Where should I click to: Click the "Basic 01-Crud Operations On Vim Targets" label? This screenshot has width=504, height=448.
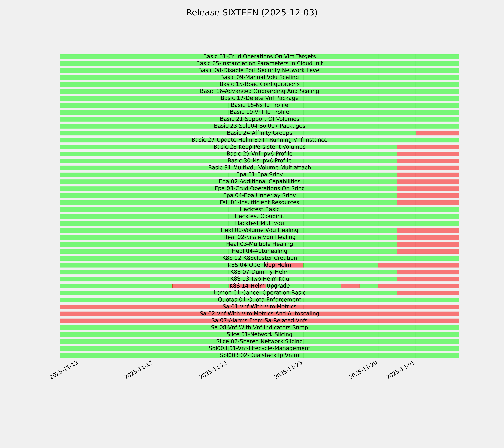point(259,56)
